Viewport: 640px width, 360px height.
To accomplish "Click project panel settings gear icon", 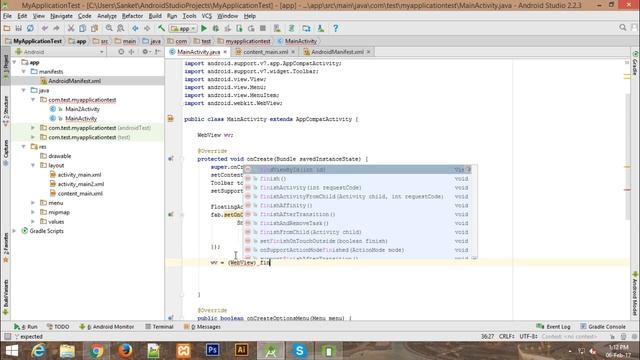I will tap(145, 52).
